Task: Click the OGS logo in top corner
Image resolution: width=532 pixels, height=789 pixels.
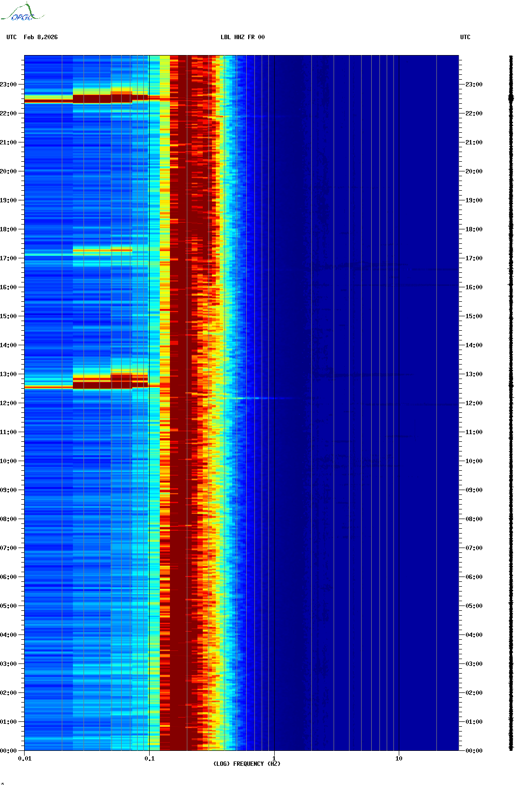Action: click(x=22, y=13)
